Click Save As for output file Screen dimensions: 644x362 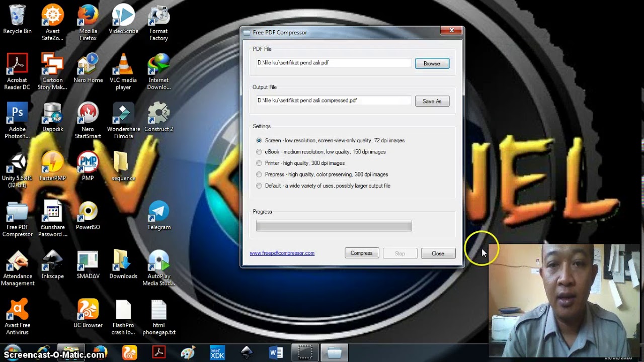point(432,101)
